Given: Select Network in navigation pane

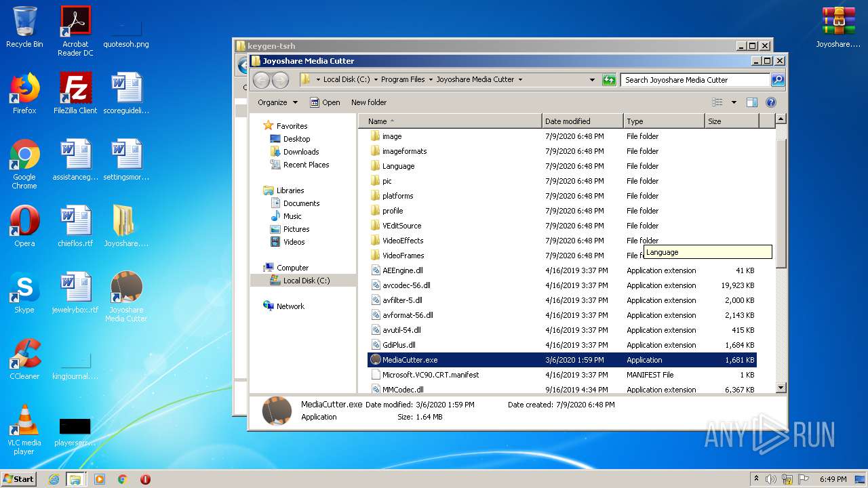Looking at the screenshot, I should click(x=283, y=306).
